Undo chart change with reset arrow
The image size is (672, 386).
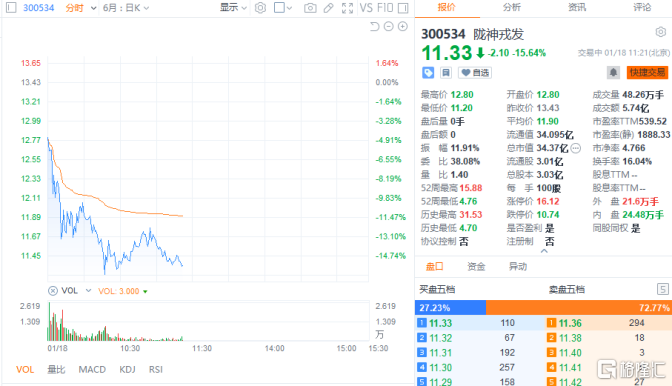coord(375,27)
